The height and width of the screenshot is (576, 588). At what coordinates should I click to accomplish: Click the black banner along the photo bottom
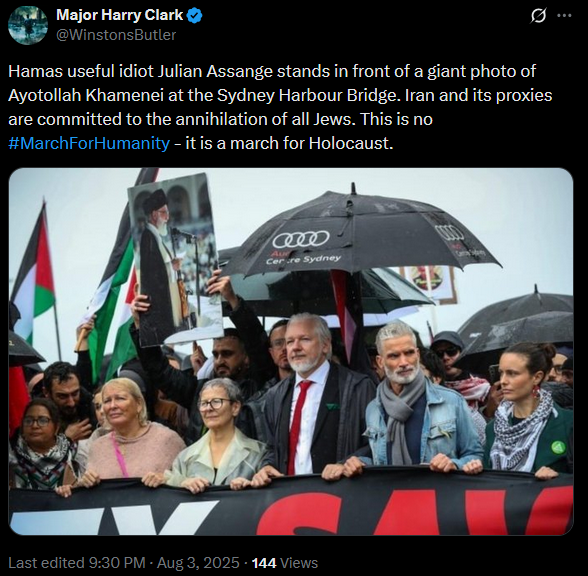click(291, 504)
